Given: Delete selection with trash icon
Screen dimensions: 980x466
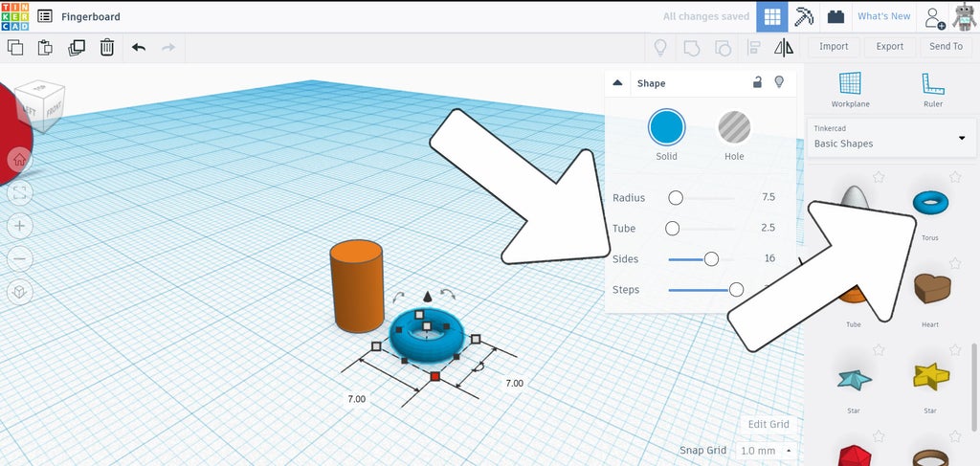Looking at the screenshot, I should [107, 48].
